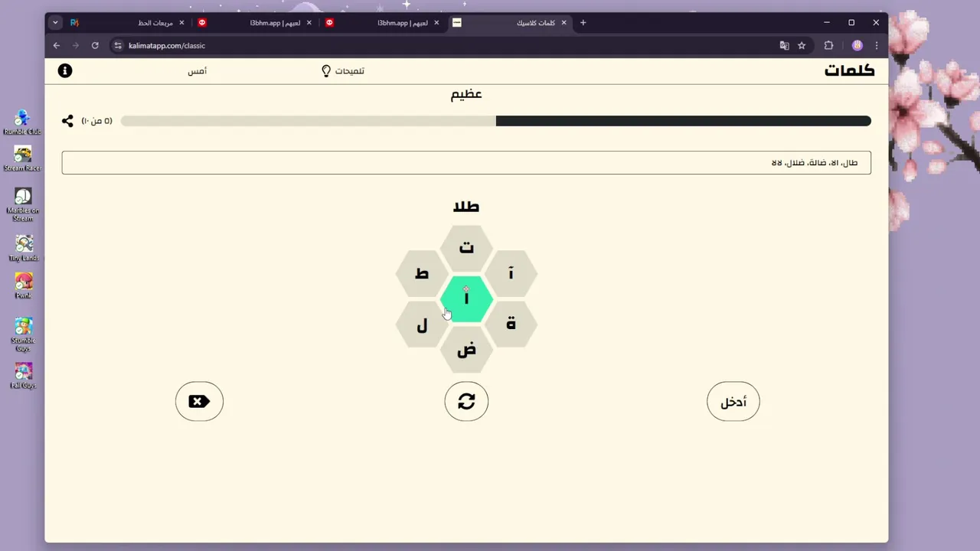Viewport: 980px width, 551px height.
Task: Bookmark this page with star icon
Action: [x=802, y=45]
